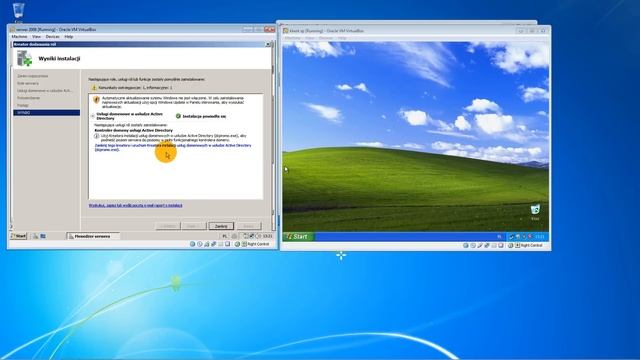
Task: Open the Wydrukuj, zapisz lub wyślij report link
Action: tap(136, 205)
